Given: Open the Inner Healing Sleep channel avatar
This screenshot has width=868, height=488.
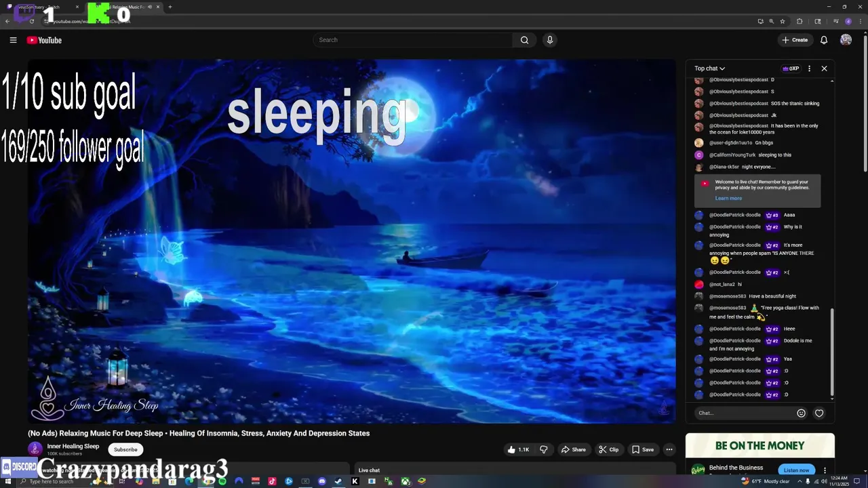Looking at the screenshot, I should tap(35, 449).
